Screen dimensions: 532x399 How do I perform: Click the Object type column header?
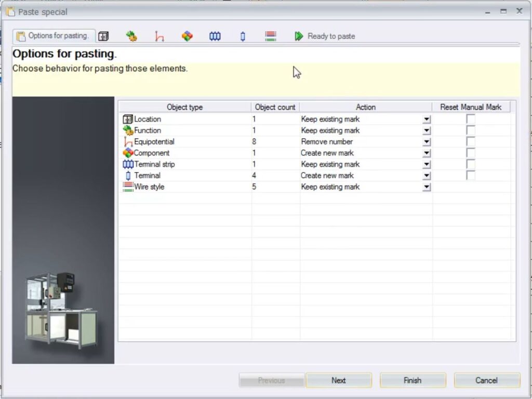(185, 107)
